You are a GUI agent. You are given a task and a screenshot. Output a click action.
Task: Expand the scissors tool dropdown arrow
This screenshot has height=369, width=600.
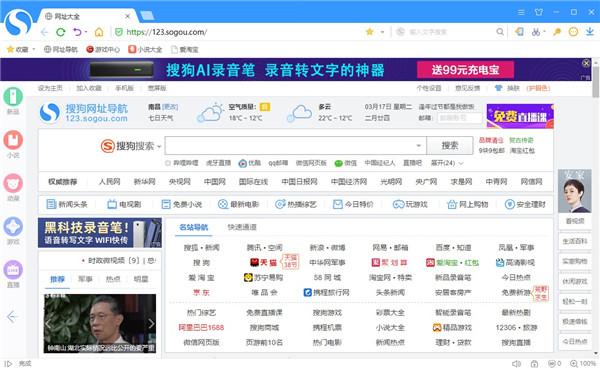[544, 32]
